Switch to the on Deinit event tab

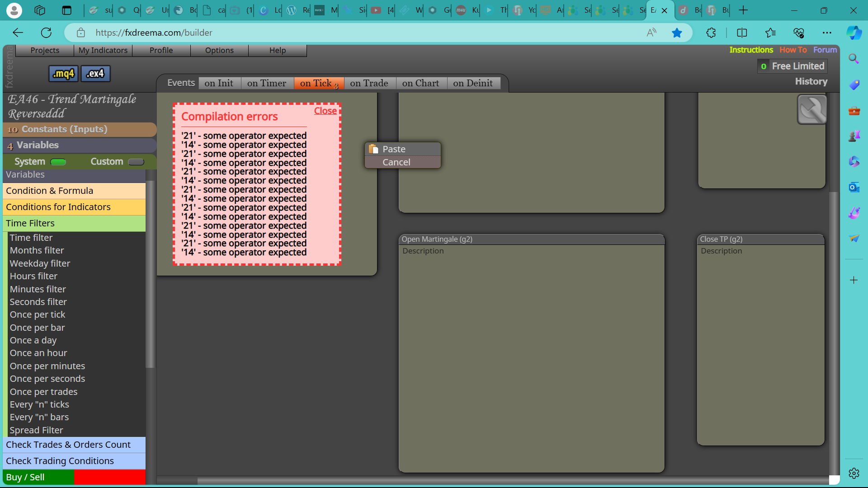click(x=473, y=83)
